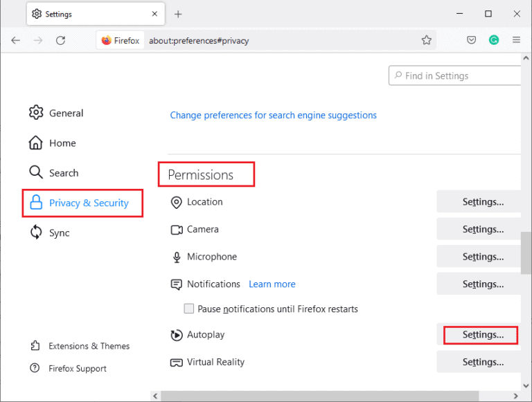Open Camera permission Settings button

(482, 230)
